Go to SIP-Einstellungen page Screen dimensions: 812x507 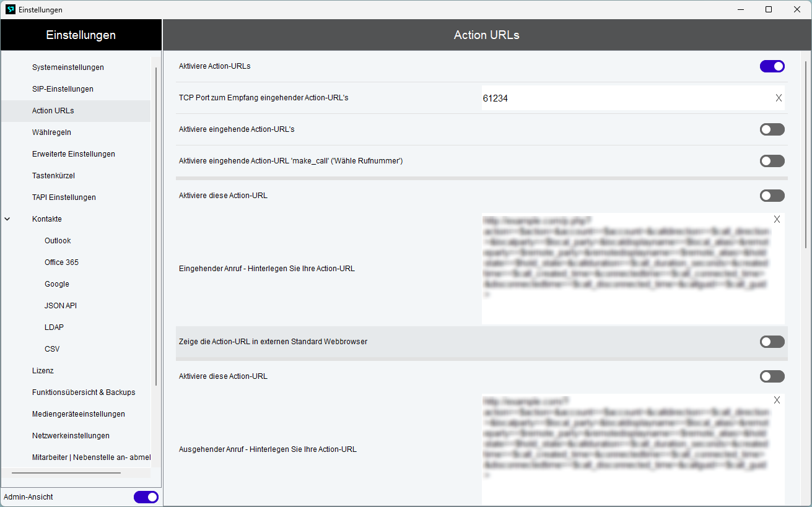[x=63, y=89]
